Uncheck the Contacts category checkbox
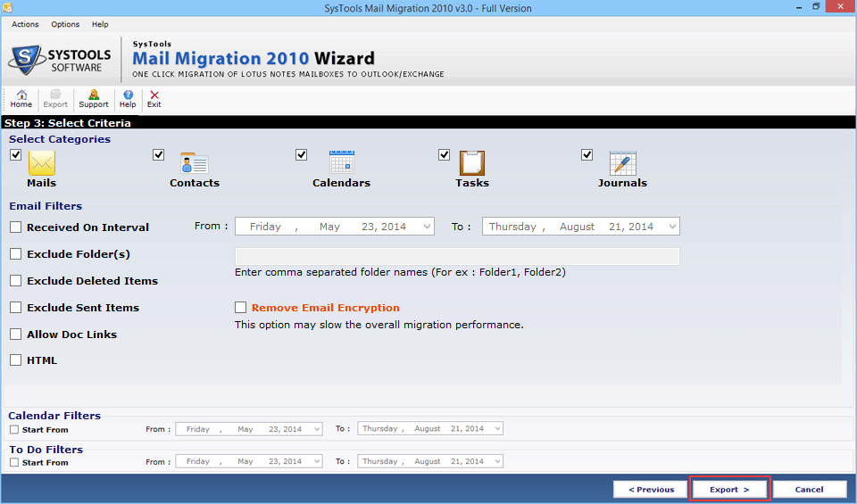This screenshot has width=857, height=504. 159,155
